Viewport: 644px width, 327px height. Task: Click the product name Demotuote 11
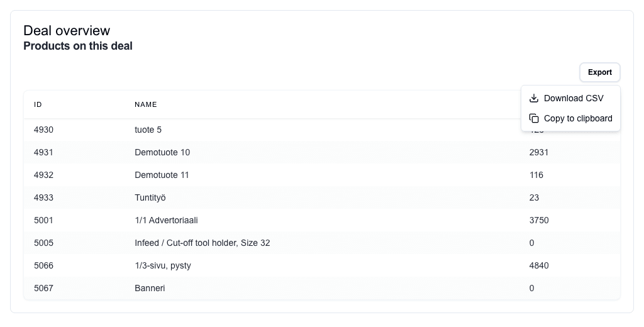coord(162,175)
